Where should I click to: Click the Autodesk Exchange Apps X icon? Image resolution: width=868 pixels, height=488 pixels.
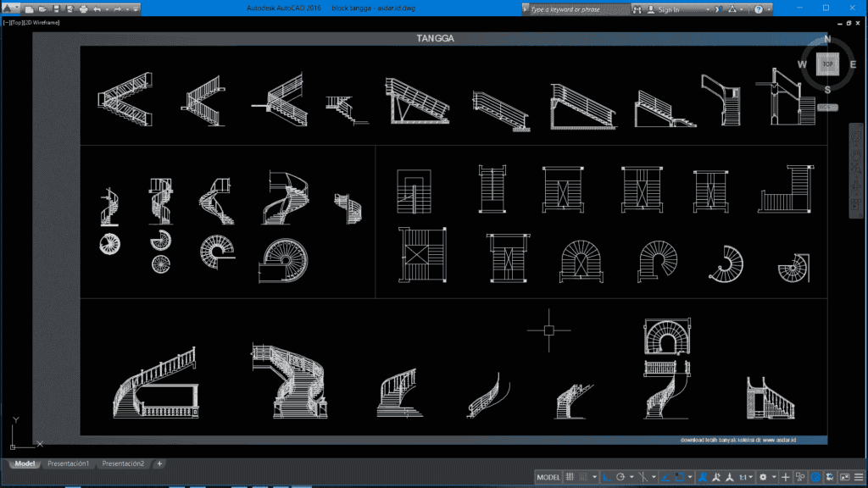719,9
